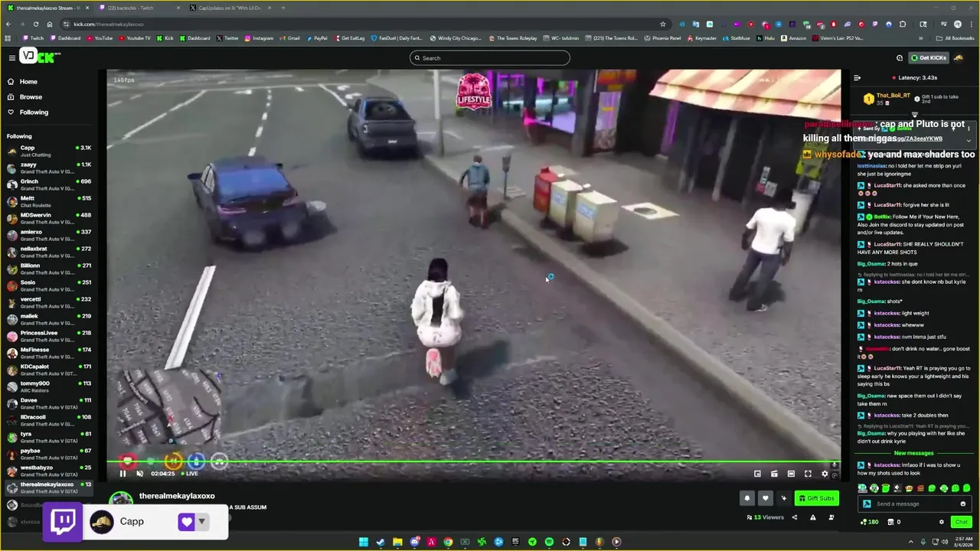The image size is (980, 551).
Task: Open Following in sidebar
Action: tap(34, 112)
